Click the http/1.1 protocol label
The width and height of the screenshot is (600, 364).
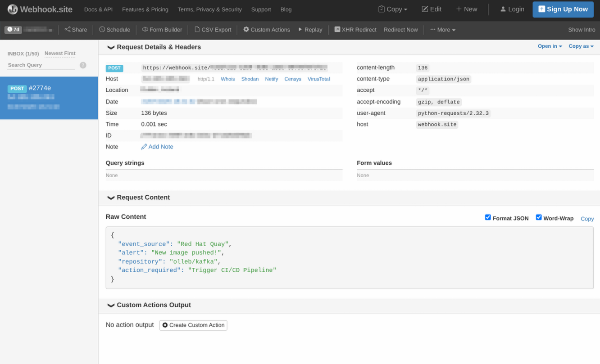coord(206,79)
